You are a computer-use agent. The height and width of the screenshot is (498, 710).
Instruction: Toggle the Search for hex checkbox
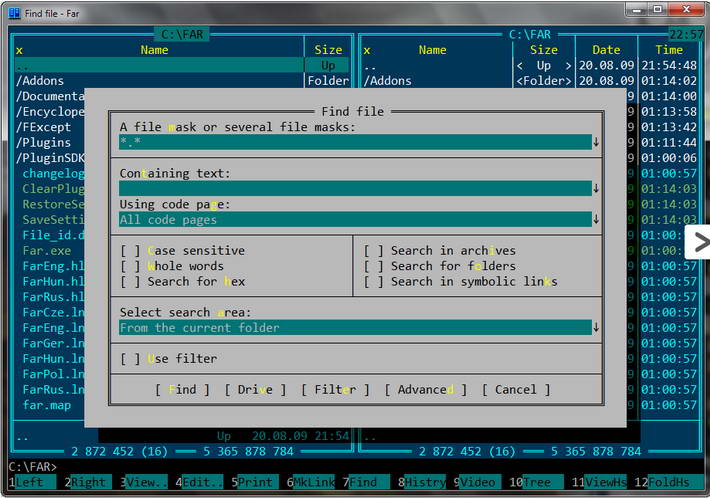click(x=130, y=282)
